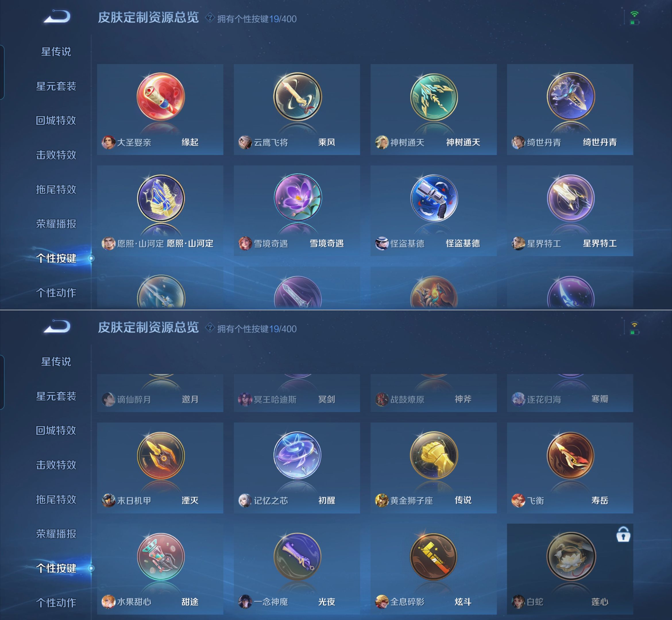Select the 末日机甲 湮灭 card

[160, 468]
